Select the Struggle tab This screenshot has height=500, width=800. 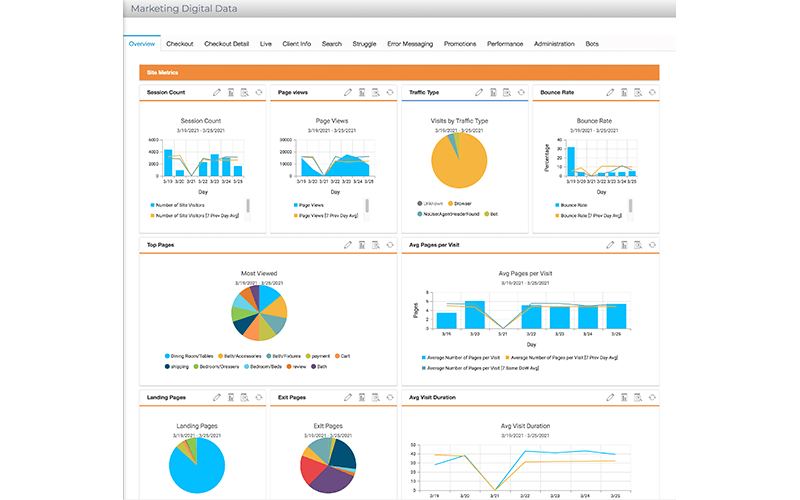coord(364,44)
